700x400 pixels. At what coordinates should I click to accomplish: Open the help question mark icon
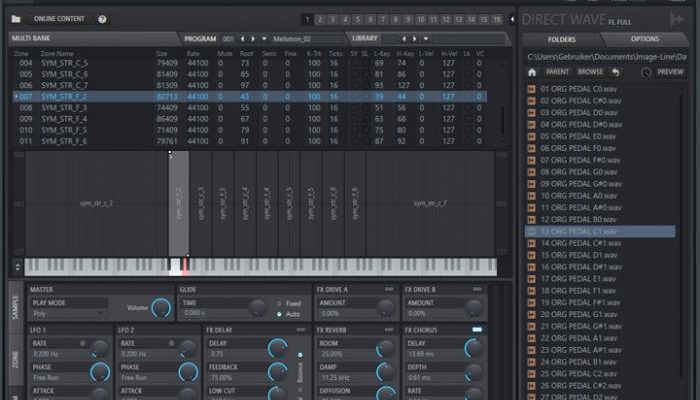(102, 19)
